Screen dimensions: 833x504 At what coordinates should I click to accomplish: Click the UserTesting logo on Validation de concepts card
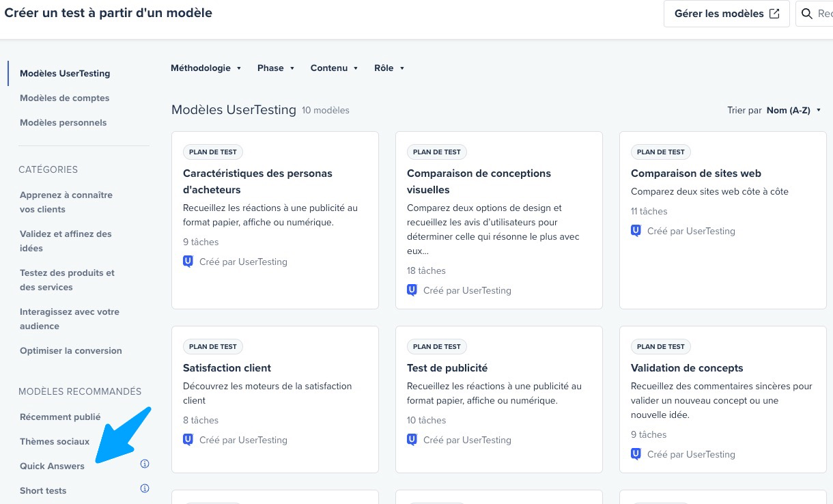point(636,454)
